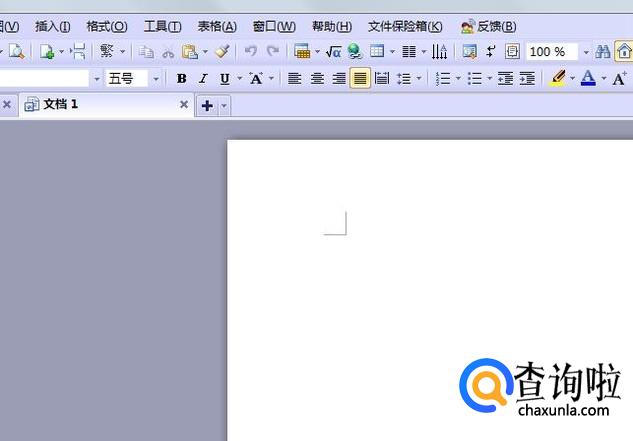The height and width of the screenshot is (441, 633).
Task: Toggle bold formatting
Action: point(182,78)
